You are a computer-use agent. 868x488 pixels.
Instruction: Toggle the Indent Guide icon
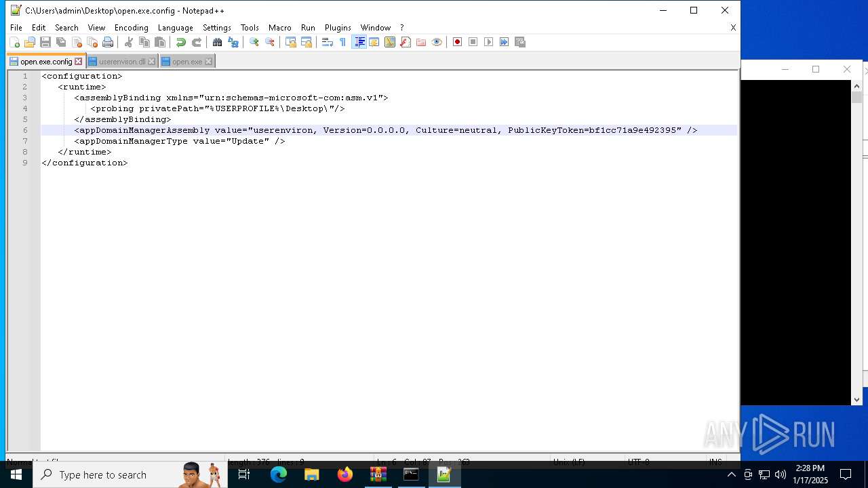(x=359, y=42)
